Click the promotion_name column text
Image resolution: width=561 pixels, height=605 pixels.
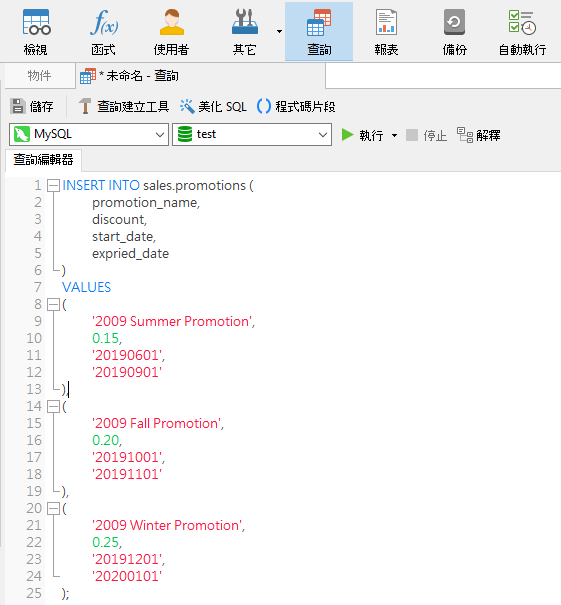(145, 203)
